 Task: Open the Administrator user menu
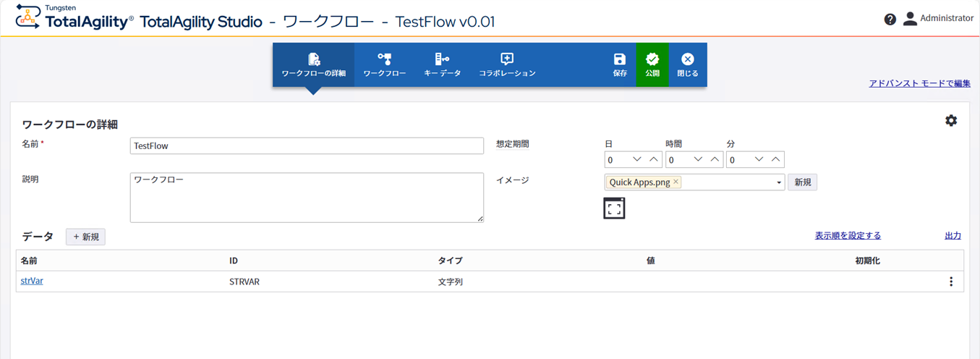(938, 19)
